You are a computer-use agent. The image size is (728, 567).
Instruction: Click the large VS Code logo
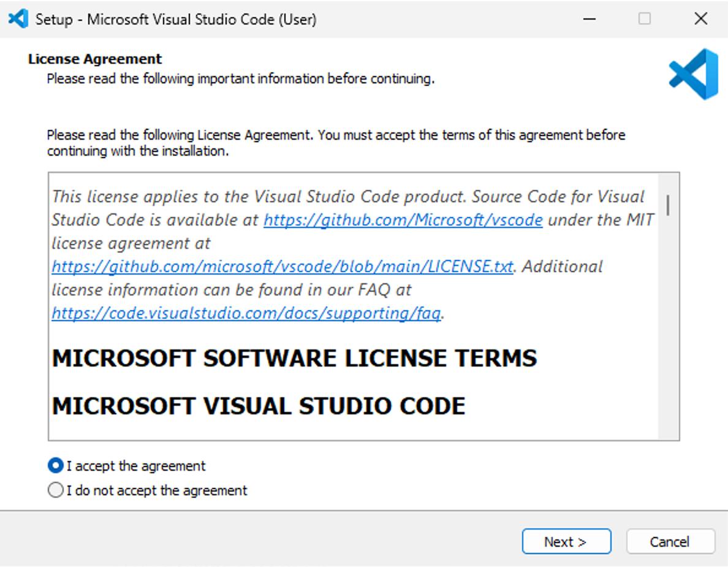click(x=693, y=74)
